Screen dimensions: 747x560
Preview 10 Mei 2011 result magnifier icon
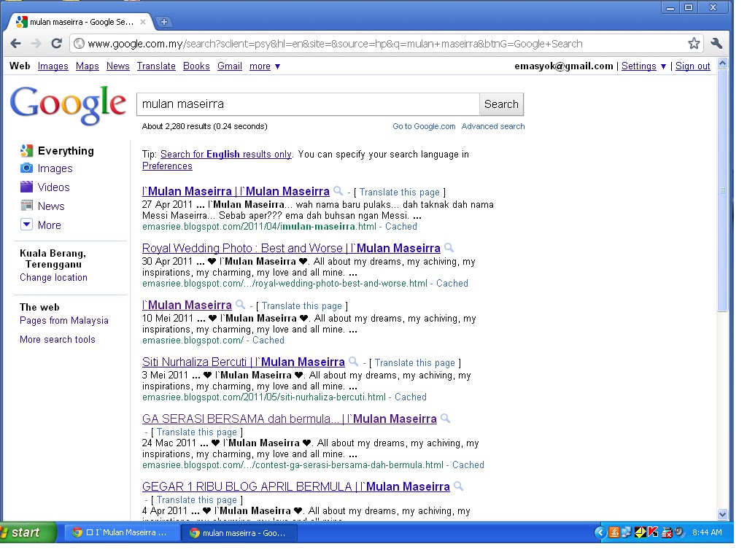coord(241,305)
